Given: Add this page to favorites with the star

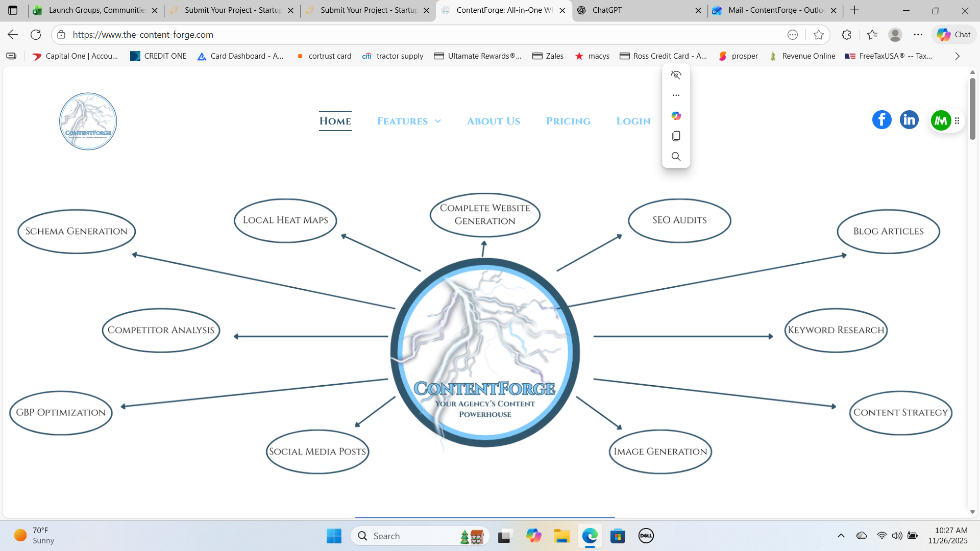Looking at the screenshot, I should tap(819, 35).
